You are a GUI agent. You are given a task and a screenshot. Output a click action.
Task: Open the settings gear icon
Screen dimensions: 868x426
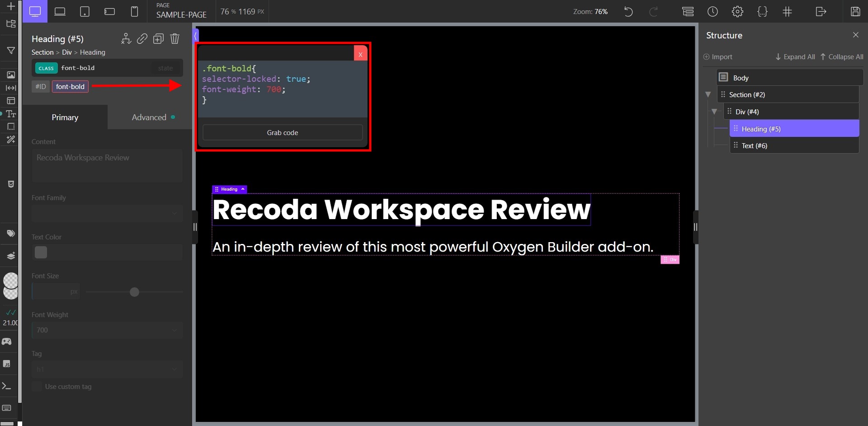pos(738,11)
